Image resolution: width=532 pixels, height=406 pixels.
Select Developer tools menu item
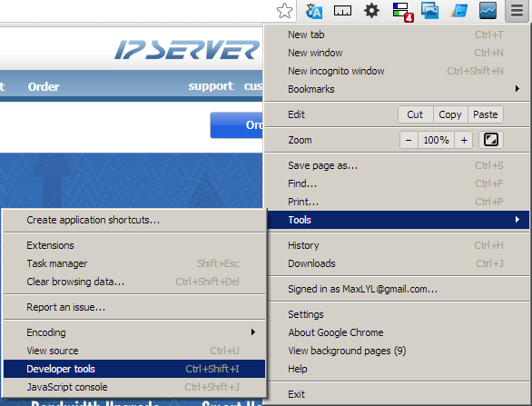[134, 369]
